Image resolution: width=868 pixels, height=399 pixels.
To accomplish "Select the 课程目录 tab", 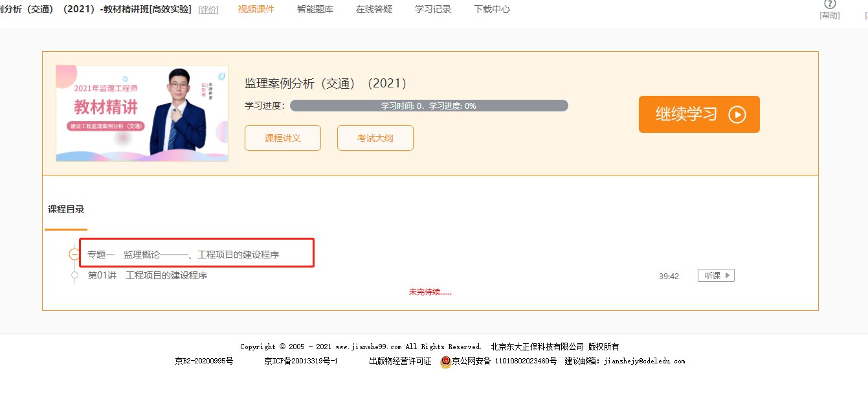I will 66,209.
